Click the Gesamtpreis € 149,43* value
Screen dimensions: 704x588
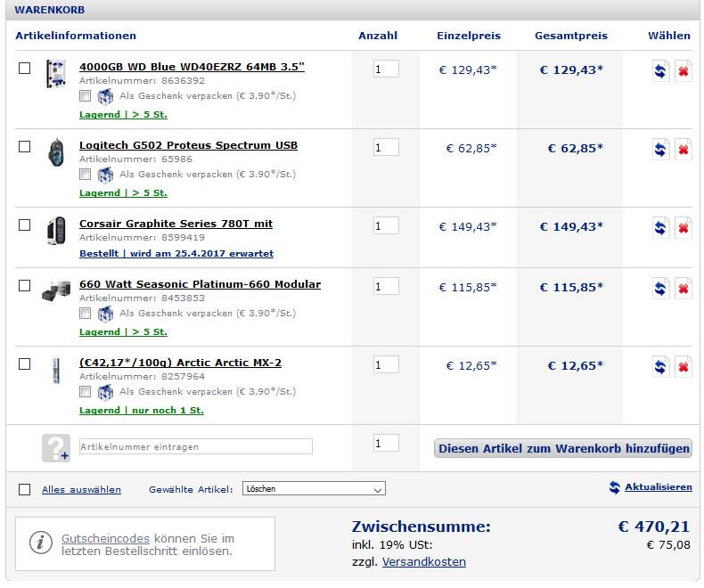(571, 226)
